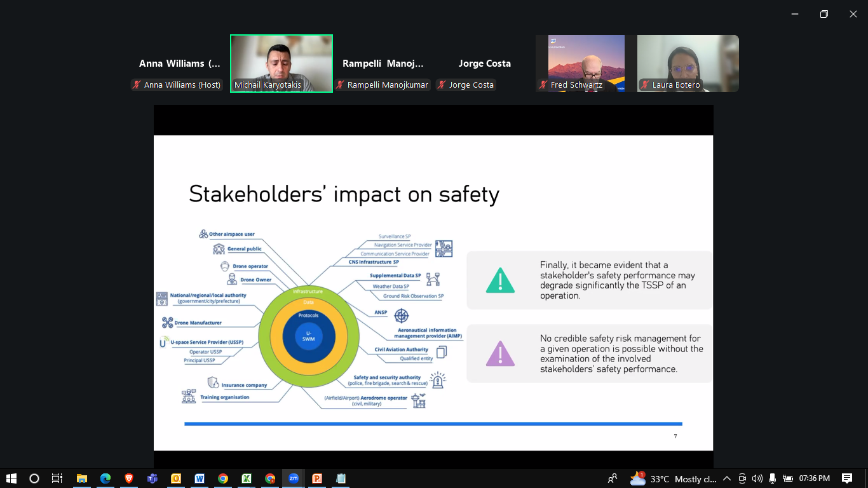
Task: Switch to Microsoft Word in taskbar
Action: coord(199,478)
